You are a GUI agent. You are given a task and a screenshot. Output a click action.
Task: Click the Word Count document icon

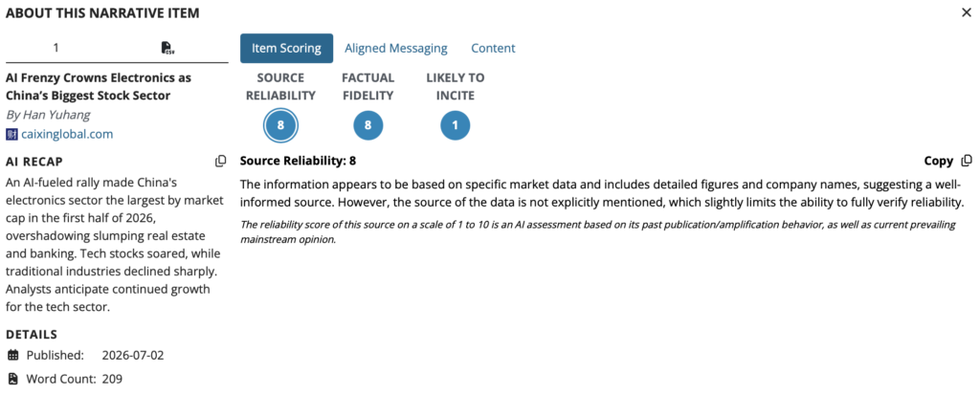pos(13,379)
